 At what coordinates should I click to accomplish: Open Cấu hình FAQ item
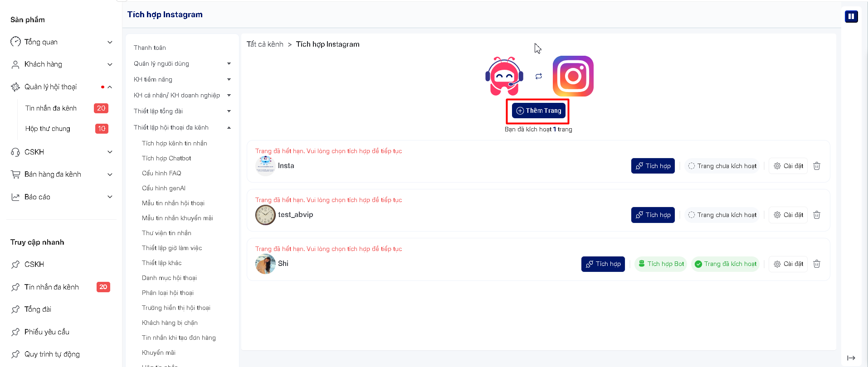tap(161, 173)
